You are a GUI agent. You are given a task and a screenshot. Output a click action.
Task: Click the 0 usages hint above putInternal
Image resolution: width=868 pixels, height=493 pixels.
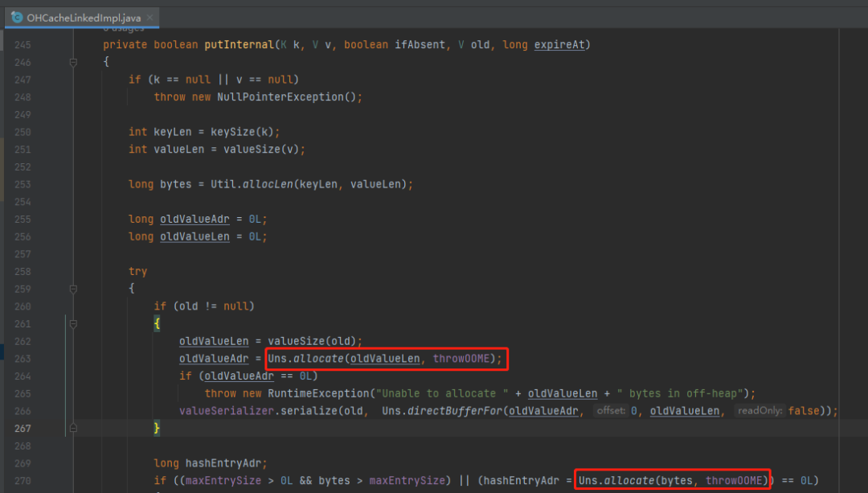(x=124, y=30)
